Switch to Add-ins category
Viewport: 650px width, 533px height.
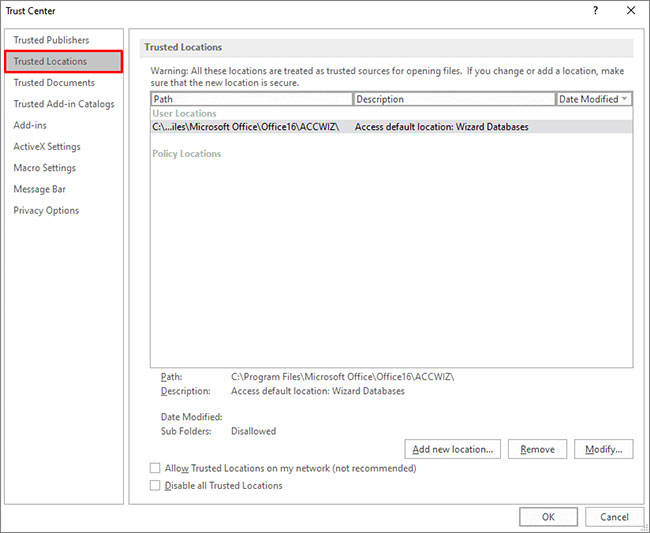click(30, 125)
